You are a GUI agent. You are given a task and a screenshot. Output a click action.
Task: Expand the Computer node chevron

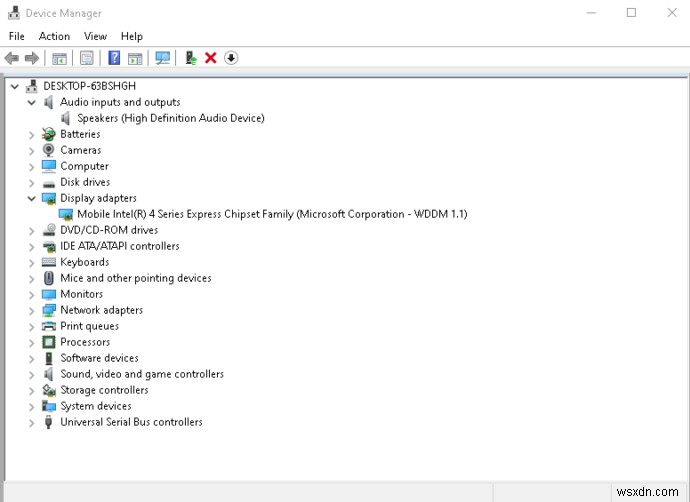tap(32, 167)
